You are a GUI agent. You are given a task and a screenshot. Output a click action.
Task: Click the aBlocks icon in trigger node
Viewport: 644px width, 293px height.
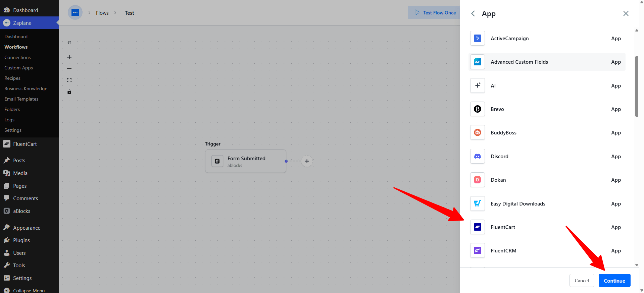[x=217, y=161]
